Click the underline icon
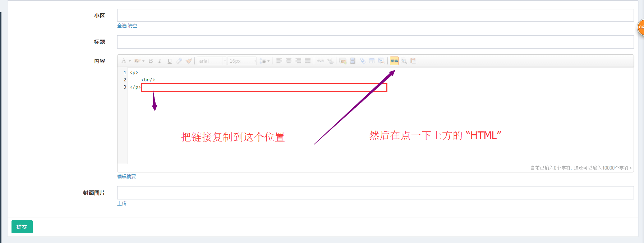 click(x=169, y=61)
